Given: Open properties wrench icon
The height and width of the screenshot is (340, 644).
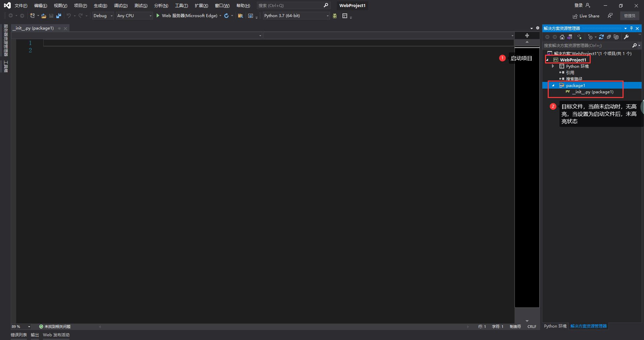Looking at the screenshot, I should pyautogui.click(x=626, y=37).
